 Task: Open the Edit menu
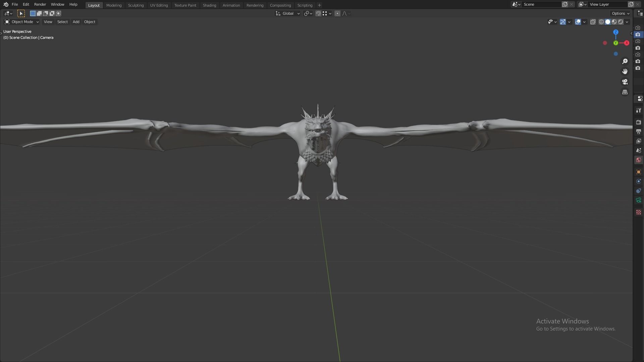(26, 4)
